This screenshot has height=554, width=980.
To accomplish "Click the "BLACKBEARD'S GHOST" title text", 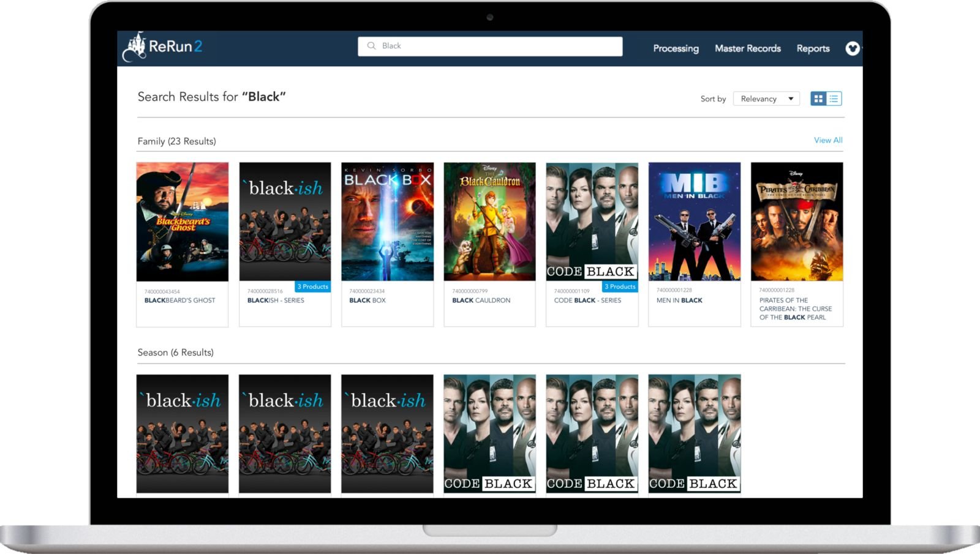I will [x=180, y=301].
